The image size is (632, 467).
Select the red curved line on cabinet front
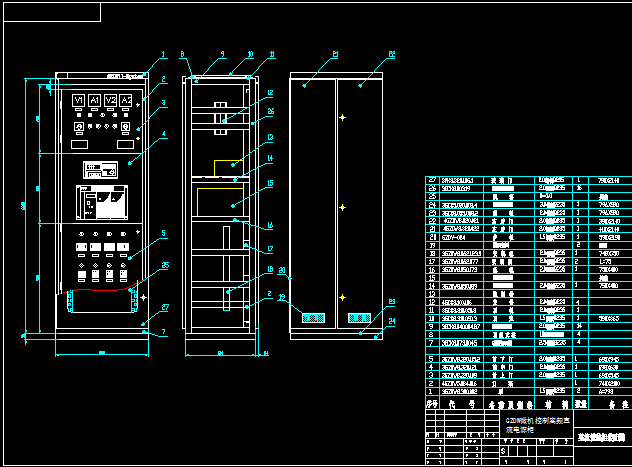[98, 293]
